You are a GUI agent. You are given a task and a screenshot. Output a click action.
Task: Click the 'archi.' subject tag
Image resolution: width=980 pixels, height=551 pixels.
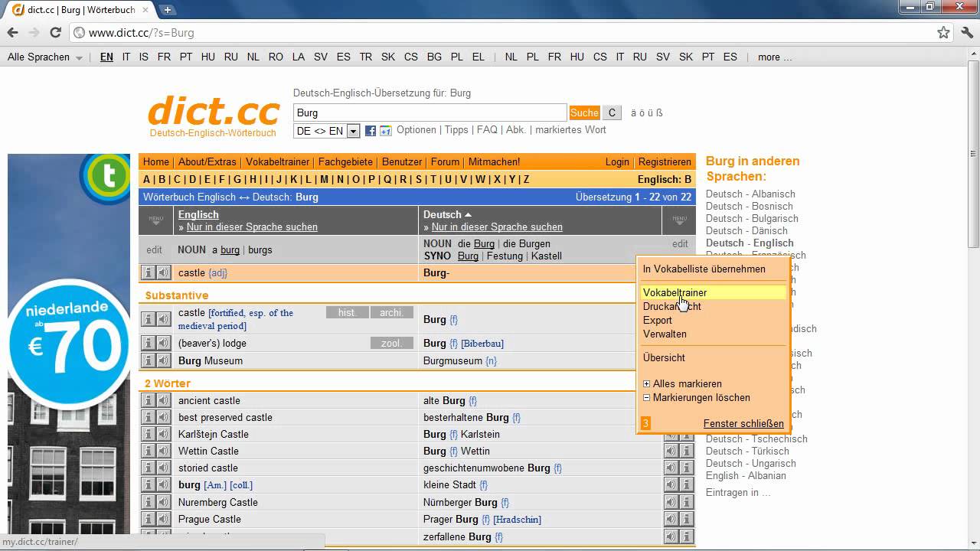pos(392,312)
